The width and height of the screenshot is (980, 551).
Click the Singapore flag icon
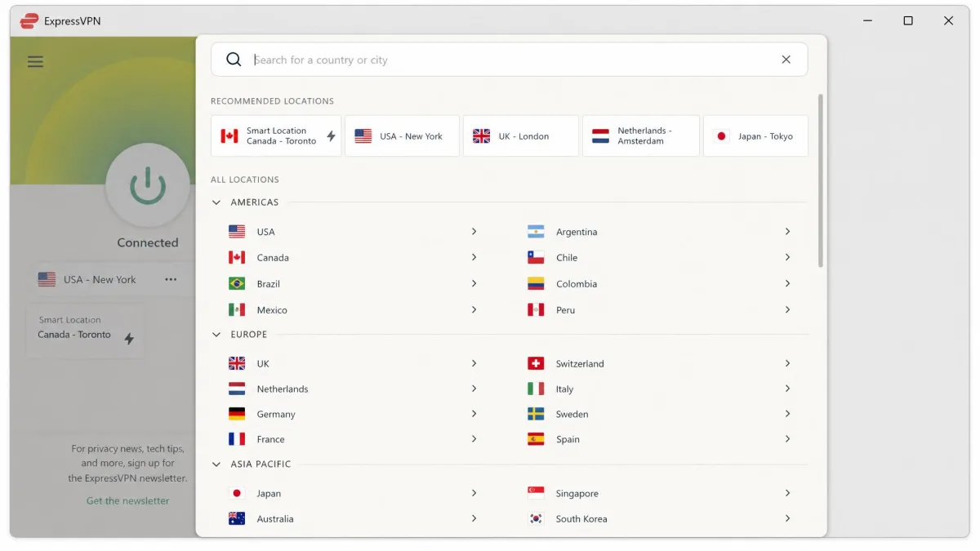(536, 493)
